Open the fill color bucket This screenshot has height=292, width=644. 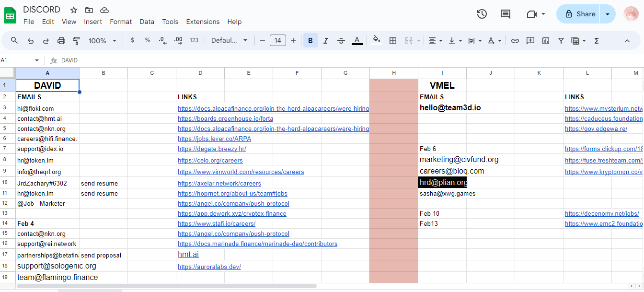377,41
